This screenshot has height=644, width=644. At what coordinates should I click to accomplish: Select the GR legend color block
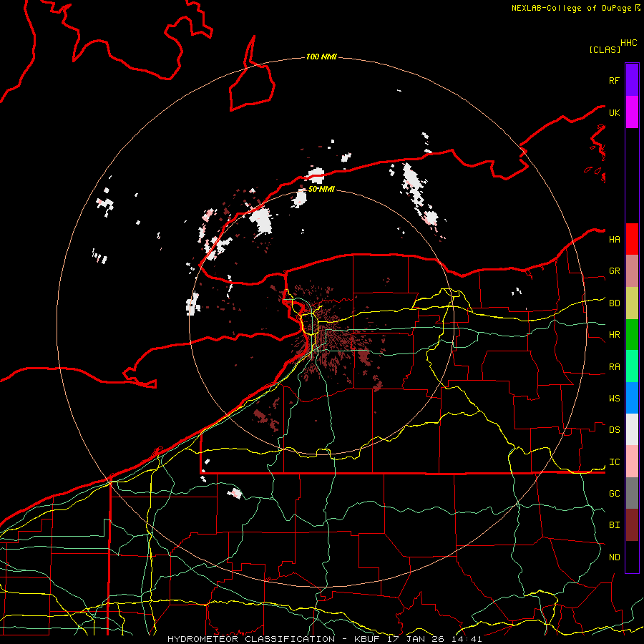(632, 270)
